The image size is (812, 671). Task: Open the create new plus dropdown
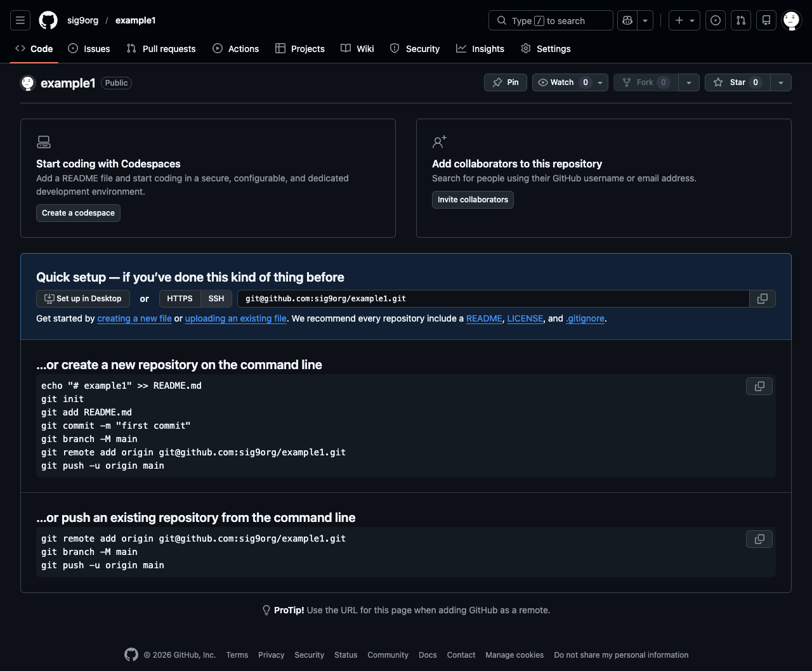(x=684, y=20)
